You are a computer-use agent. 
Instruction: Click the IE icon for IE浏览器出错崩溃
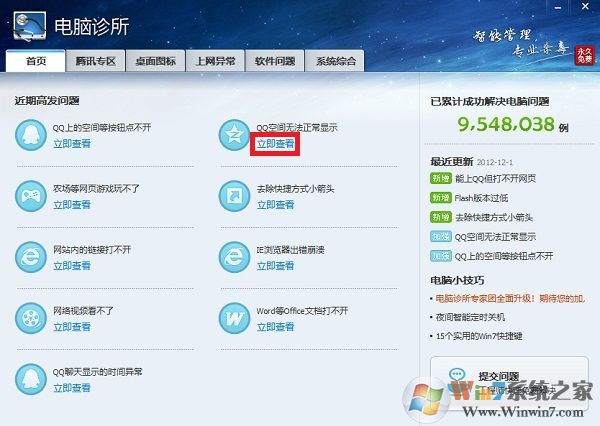tap(234, 257)
